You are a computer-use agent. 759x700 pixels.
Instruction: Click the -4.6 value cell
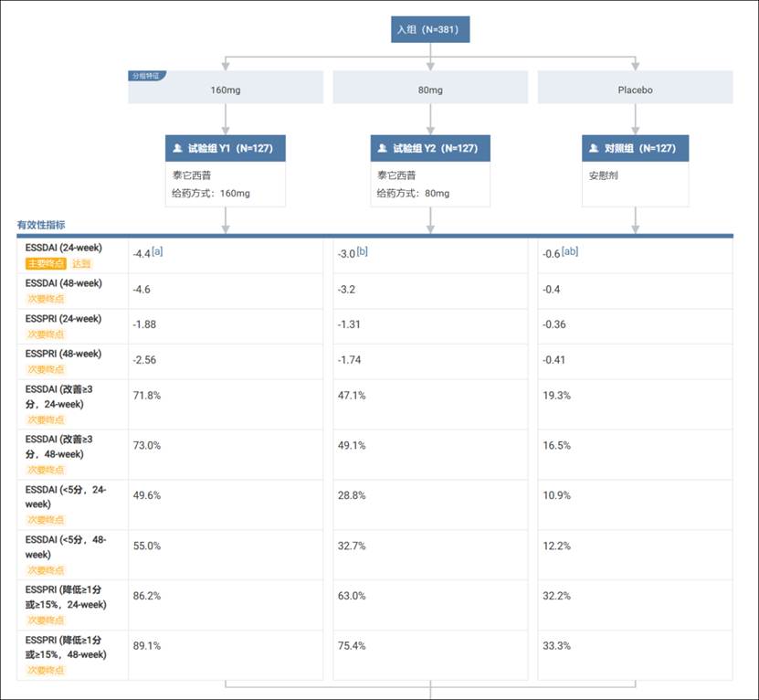tap(226, 292)
